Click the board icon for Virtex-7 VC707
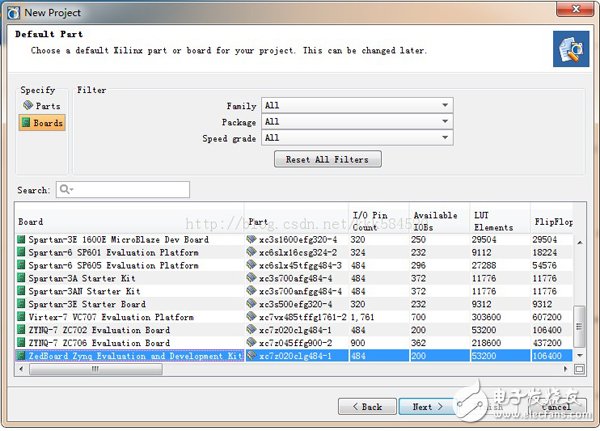Image resolution: width=600 pixels, height=431 pixels. pyautogui.click(x=21, y=317)
